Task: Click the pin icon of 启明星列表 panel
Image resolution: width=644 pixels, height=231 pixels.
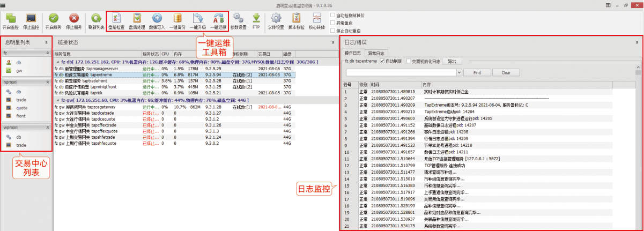Action: [x=47, y=42]
